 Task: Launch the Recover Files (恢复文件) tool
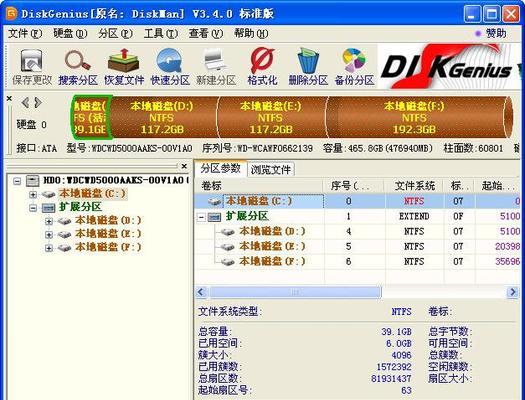124,67
